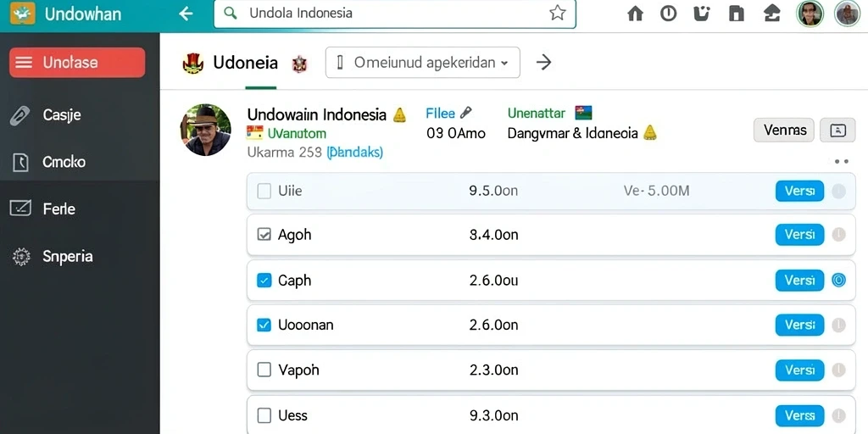Open the Casje sidebar item
868x434 pixels.
[x=80, y=115]
